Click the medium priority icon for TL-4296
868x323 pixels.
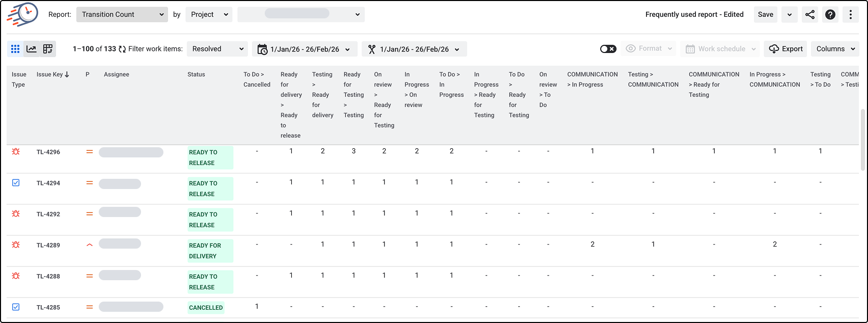point(90,152)
